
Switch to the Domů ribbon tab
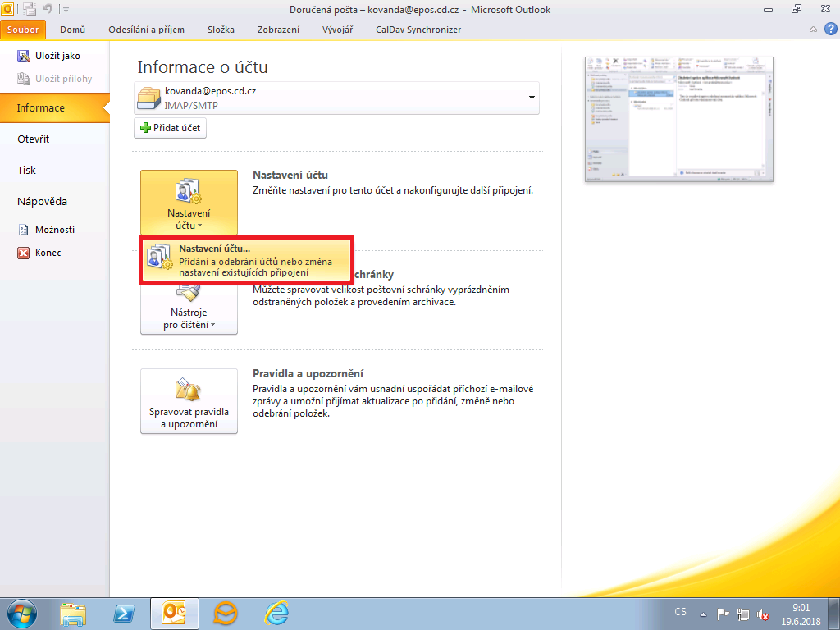point(72,30)
